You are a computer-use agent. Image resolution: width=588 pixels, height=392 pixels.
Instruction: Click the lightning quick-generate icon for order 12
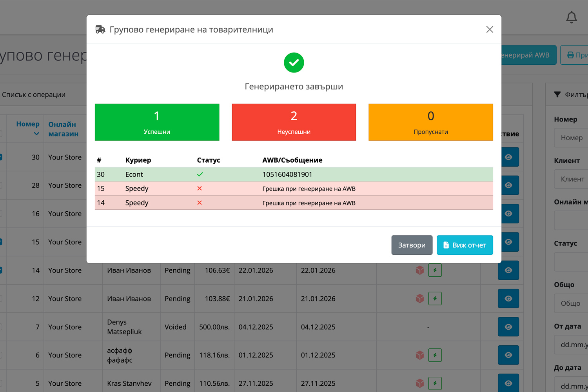click(x=435, y=299)
